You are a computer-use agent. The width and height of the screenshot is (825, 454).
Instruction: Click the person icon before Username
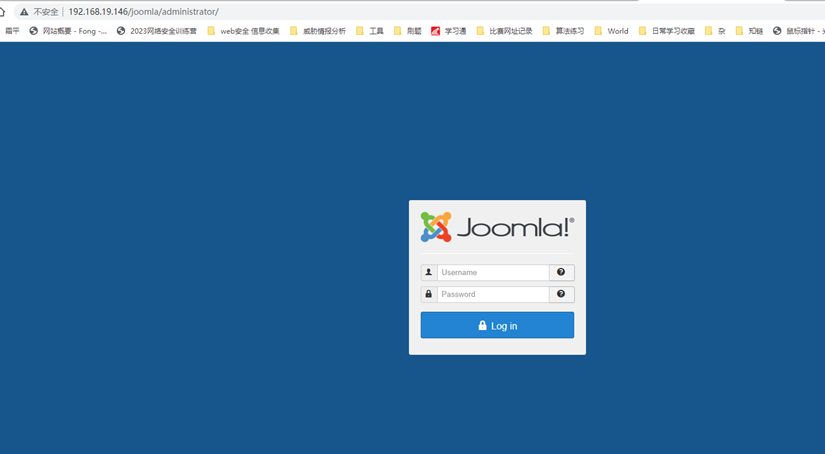(429, 273)
